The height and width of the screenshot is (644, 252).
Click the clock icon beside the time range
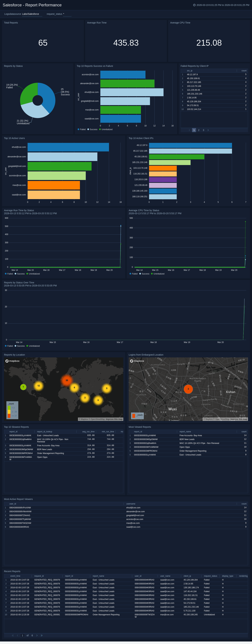click(194, 5)
